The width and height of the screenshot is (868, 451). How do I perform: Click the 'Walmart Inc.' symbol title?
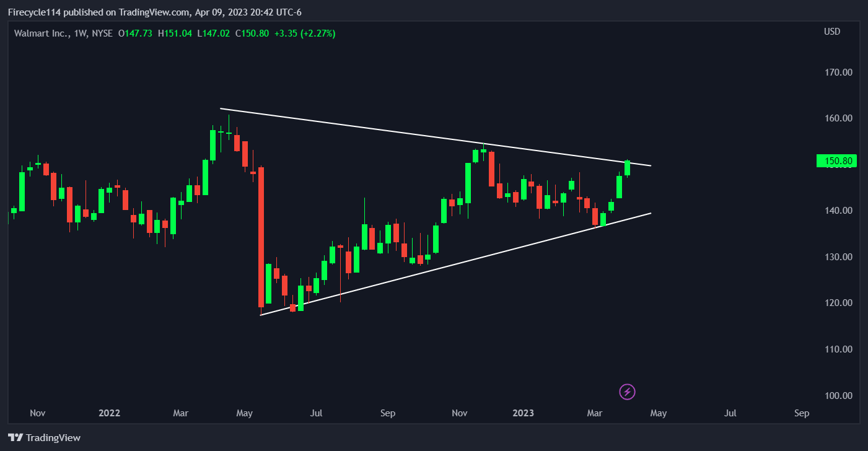tap(41, 33)
